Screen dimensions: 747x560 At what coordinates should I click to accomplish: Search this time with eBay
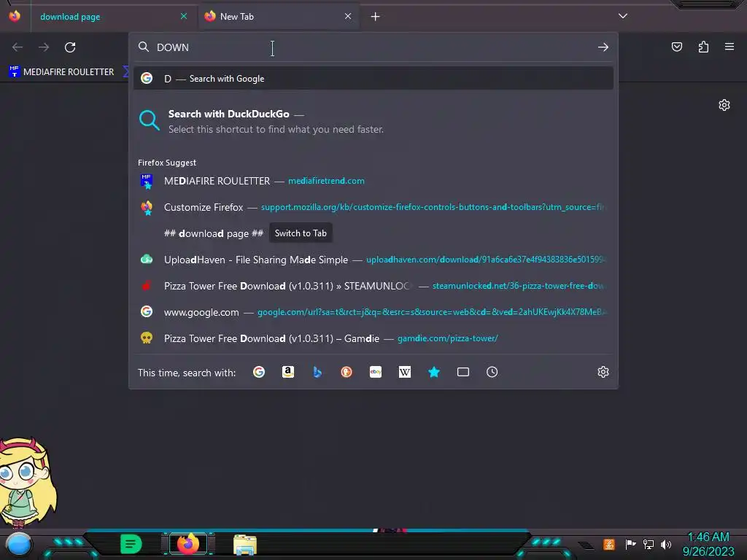click(x=376, y=372)
